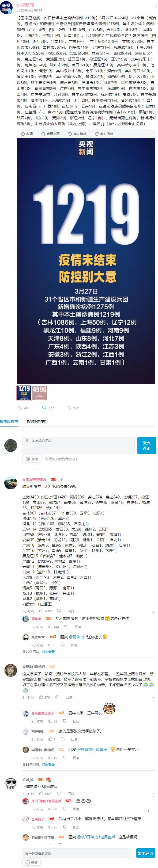Screen dimensions: 158x868
Task: Click the blue 发表评论 button below the post
Action: [146, 445]
